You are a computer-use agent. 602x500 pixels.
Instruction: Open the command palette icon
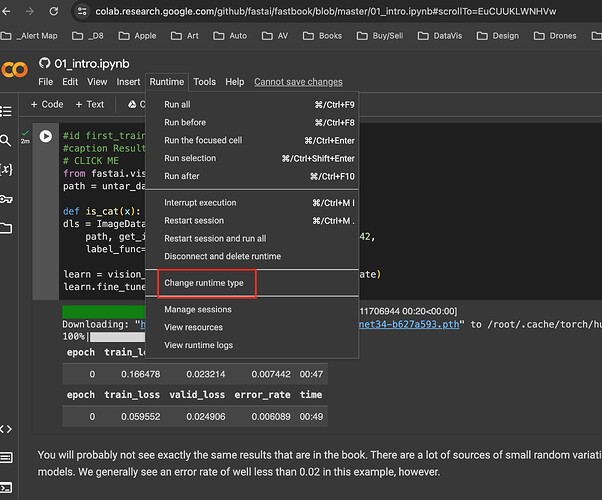click(x=6, y=457)
